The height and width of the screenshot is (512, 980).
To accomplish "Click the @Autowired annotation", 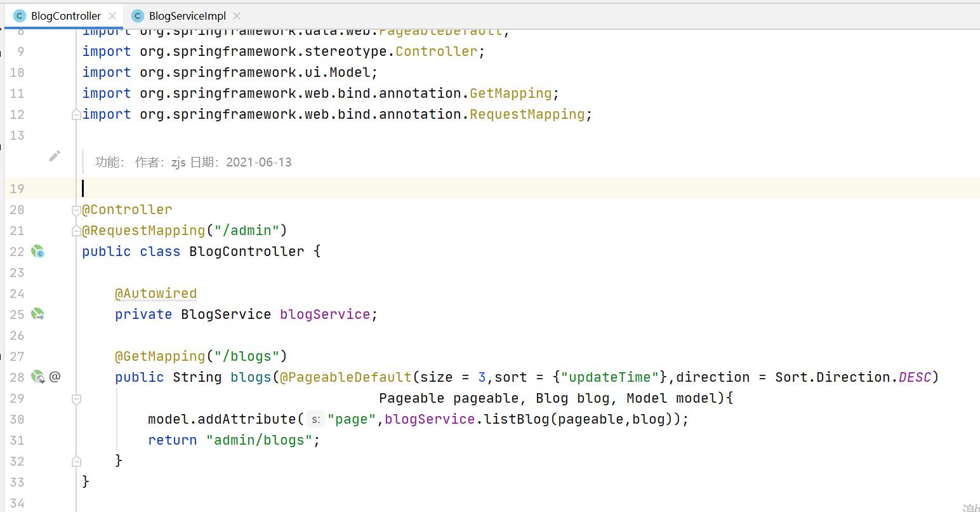I will 156,293.
